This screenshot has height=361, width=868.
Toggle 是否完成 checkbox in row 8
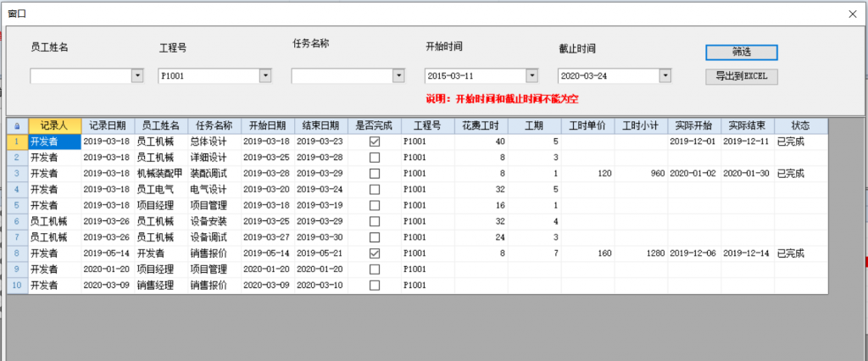[x=375, y=253]
